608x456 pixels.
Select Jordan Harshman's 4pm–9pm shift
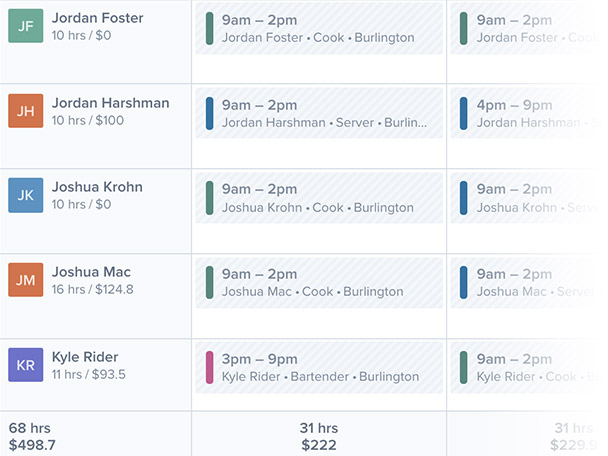tap(527, 113)
